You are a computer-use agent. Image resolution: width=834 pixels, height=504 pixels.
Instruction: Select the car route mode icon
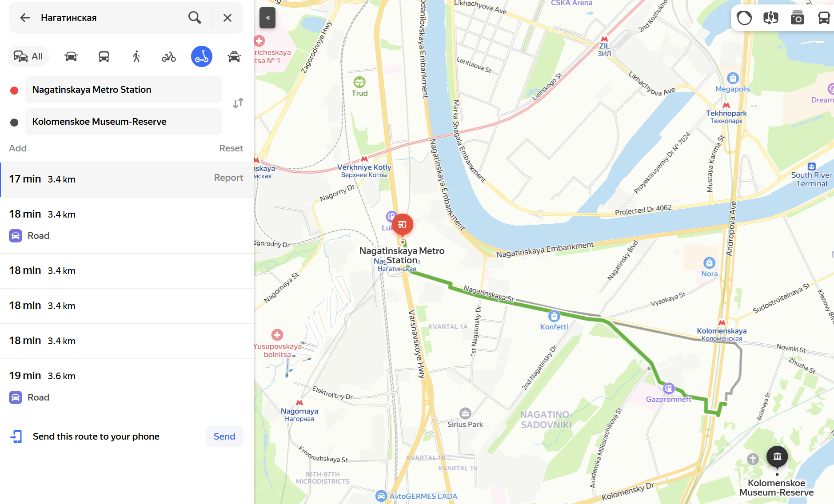click(x=71, y=56)
